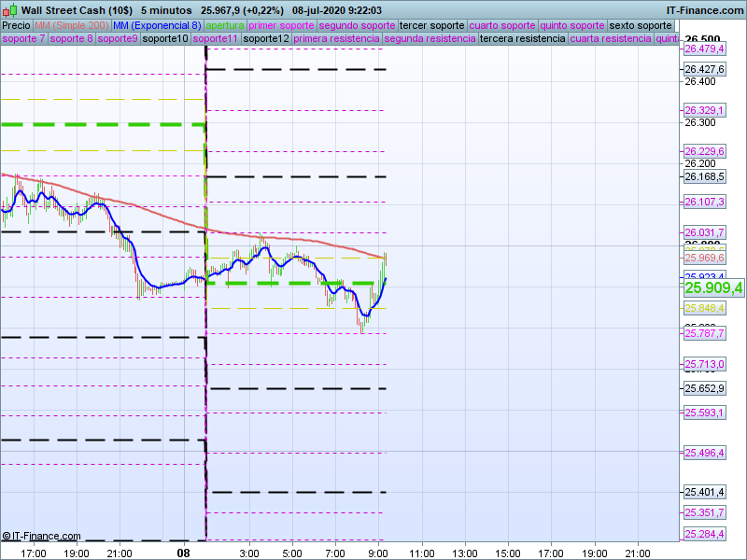Click the 26.479,4 price level tag
Screen dimensions: 747x560
[x=704, y=49]
